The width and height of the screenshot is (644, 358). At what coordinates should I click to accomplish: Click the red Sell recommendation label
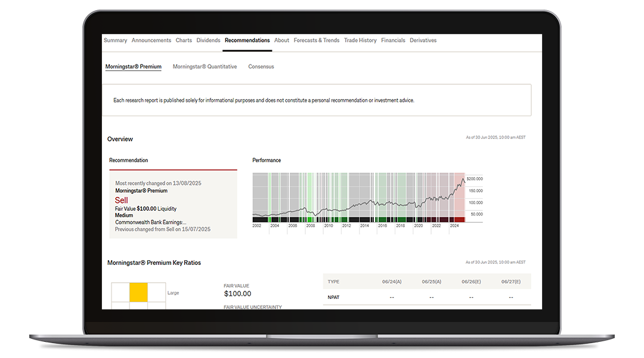(122, 200)
